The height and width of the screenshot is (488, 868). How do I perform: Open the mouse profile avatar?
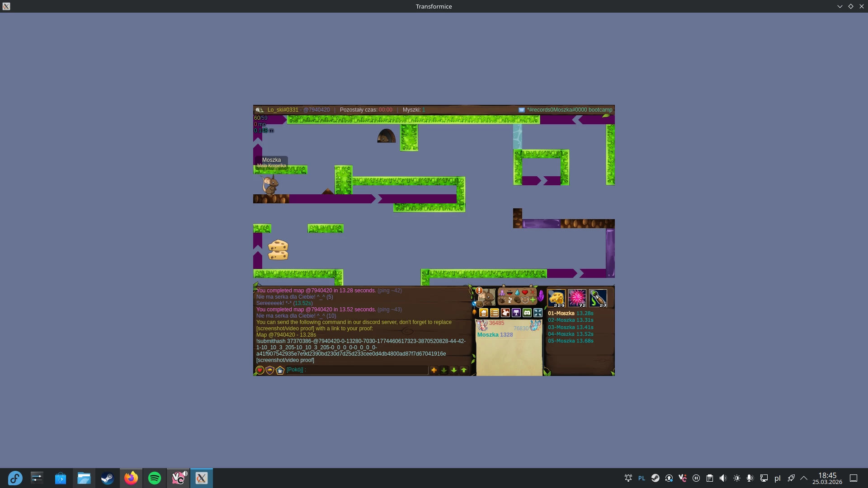[487, 298]
